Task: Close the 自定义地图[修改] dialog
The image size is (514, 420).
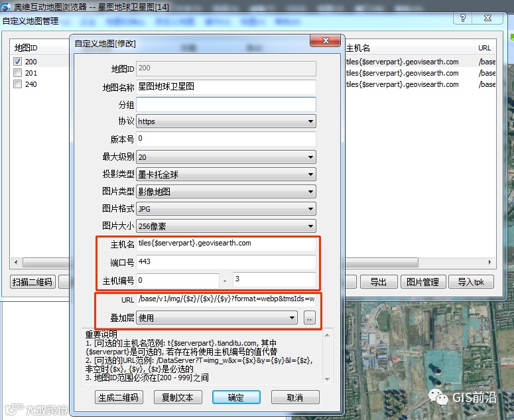Action: (326, 40)
